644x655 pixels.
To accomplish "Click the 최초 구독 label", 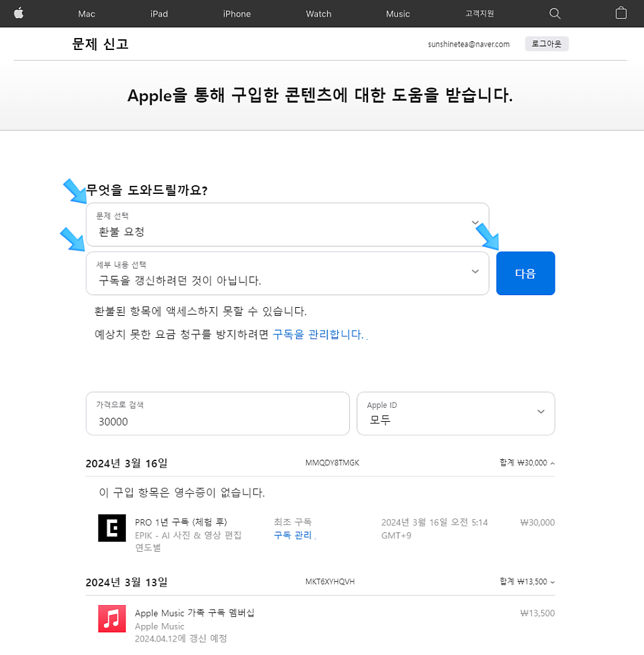I will point(293,522).
